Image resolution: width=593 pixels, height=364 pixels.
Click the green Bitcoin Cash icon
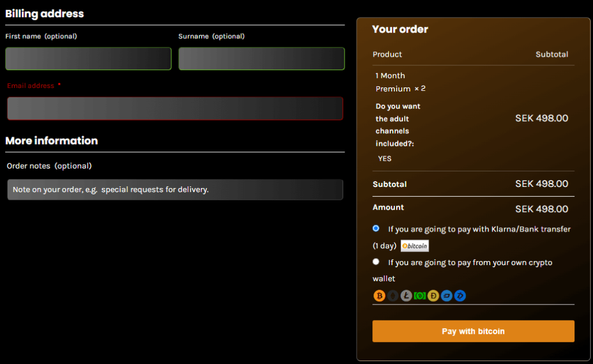[420, 296]
